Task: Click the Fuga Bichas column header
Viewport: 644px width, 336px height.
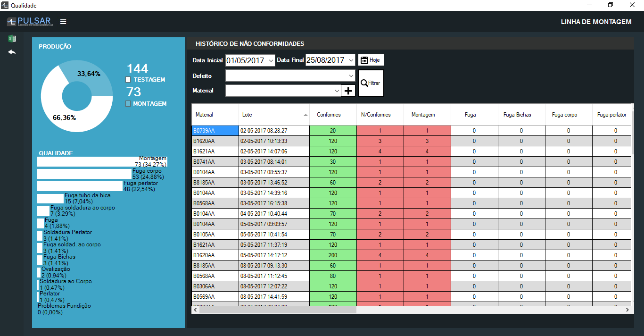Action: [522, 115]
